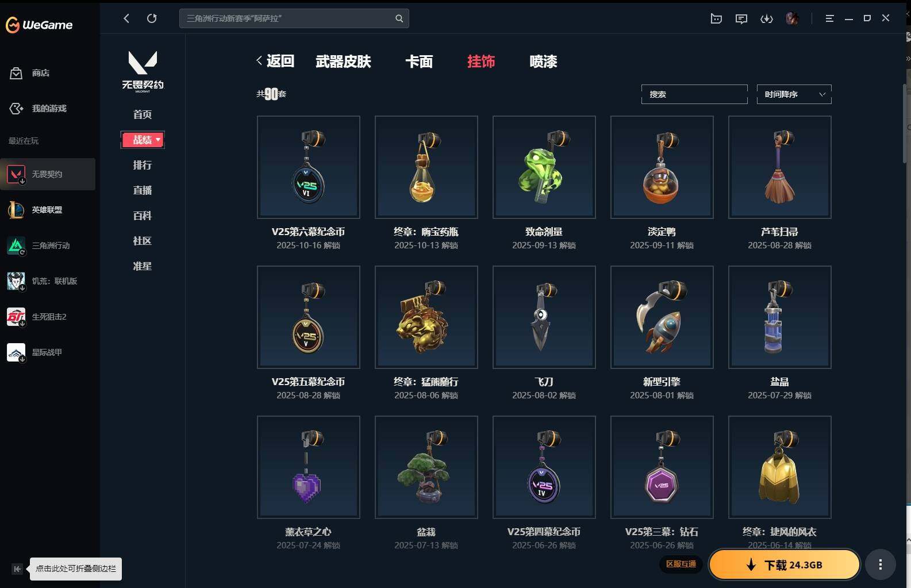Collapse the sidebar with the fold icon

click(17, 569)
